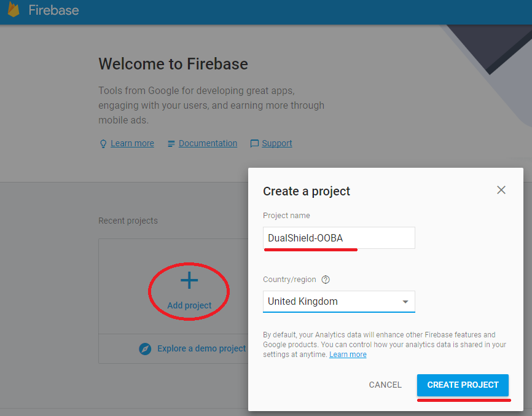
Task: Open the Support link
Action: click(277, 143)
